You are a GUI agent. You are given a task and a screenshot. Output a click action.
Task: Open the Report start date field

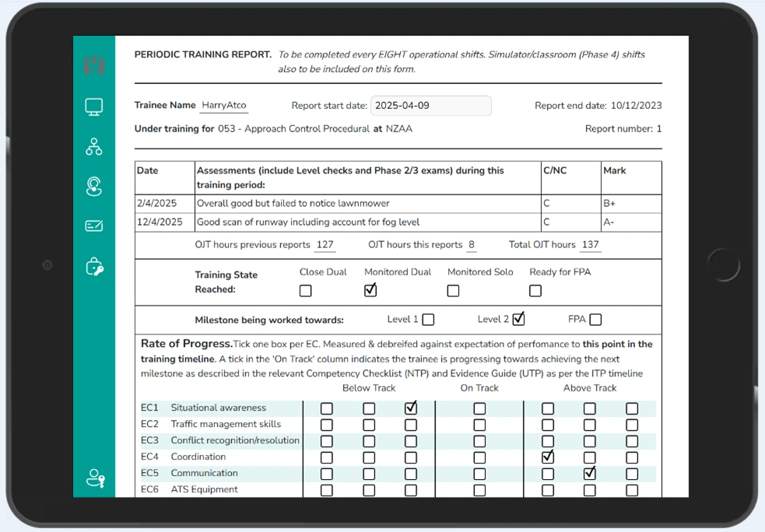[430, 106]
